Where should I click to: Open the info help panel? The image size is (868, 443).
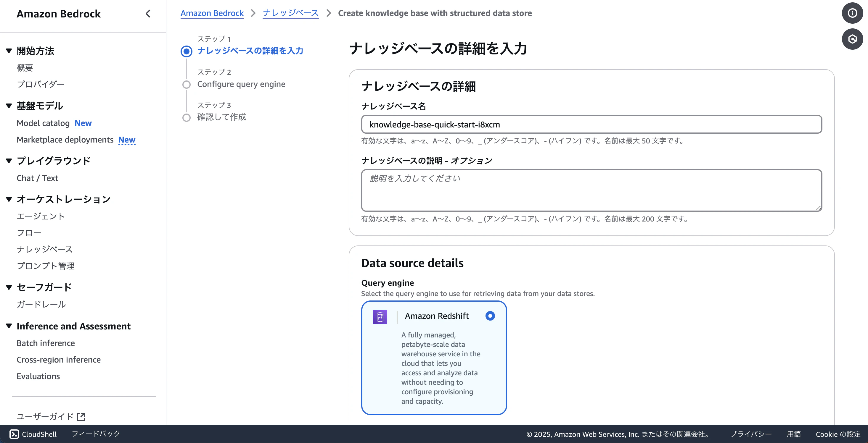coord(852,13)
